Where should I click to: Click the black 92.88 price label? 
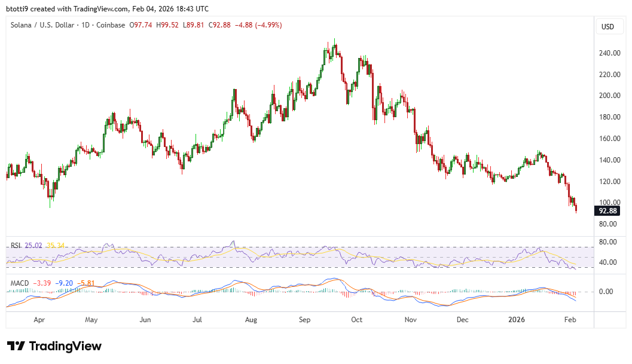click(x=607, y=210)
